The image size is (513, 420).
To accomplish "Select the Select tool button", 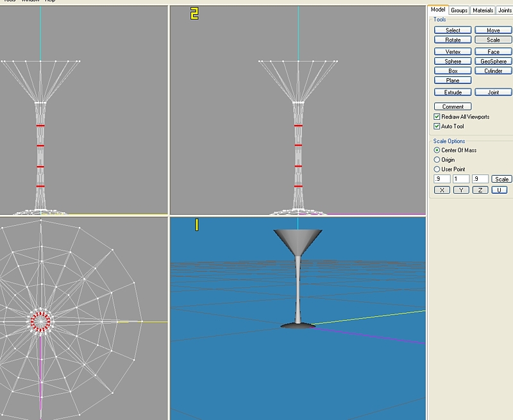I will pyautogui.click(x=453, y=30).
